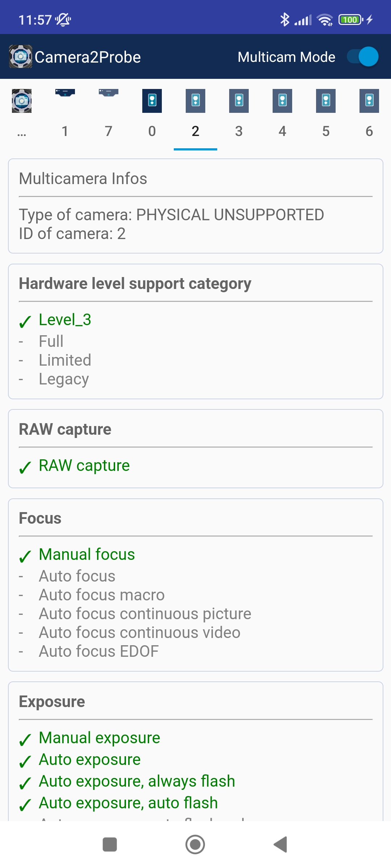This screenshot has width=391, height=868.
Task: Tap the Camera2Probe app logo
Action: (21, 57)
